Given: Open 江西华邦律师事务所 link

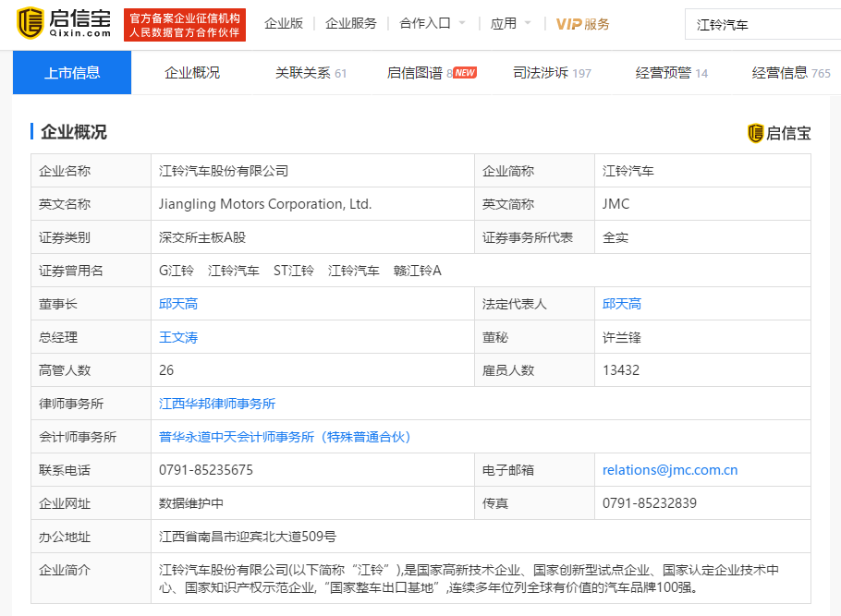Looking at the screenshot, I should pyautogui.click(x=217, y=404).
